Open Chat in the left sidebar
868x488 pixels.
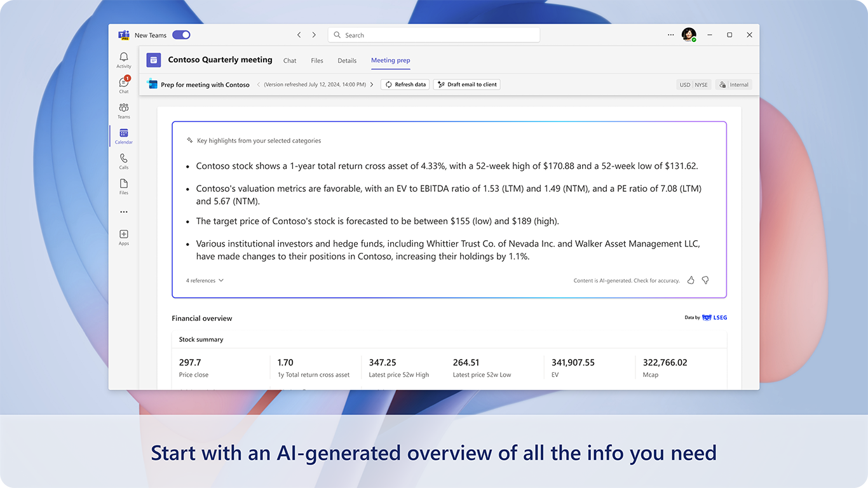[124, 85]
